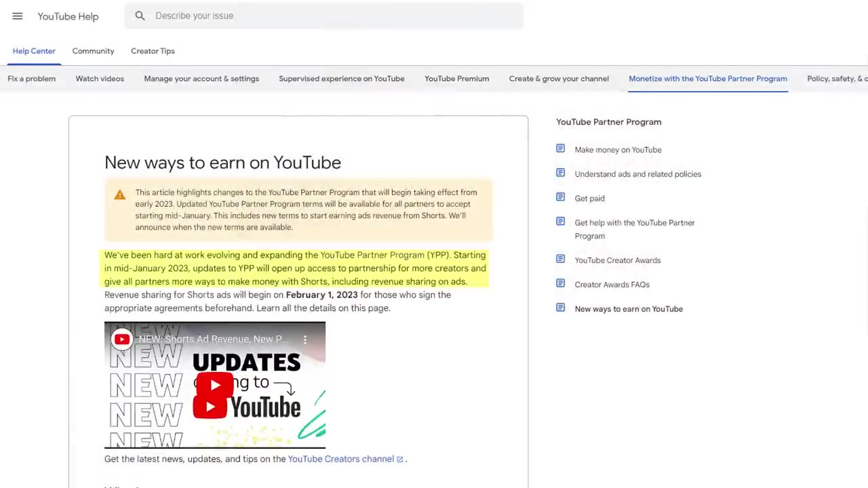Open Create & grow your channel
Screen dimensions: 868x488
[x=559, y=79]
